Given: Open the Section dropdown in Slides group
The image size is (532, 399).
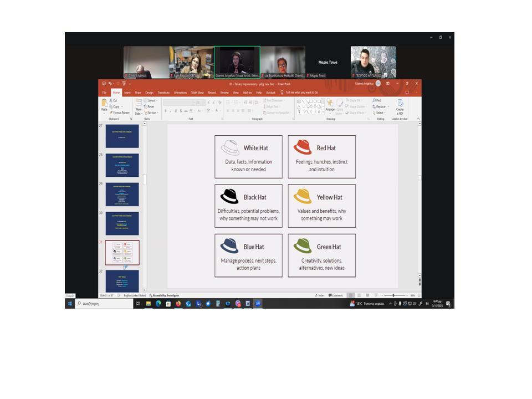Looking at the screenshot, I should click(151, 112).
